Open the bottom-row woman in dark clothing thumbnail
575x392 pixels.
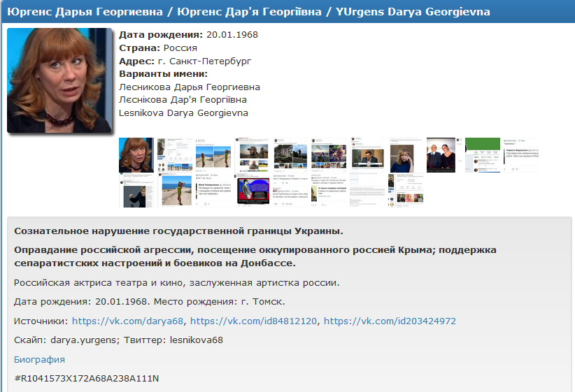click(136, 192)
